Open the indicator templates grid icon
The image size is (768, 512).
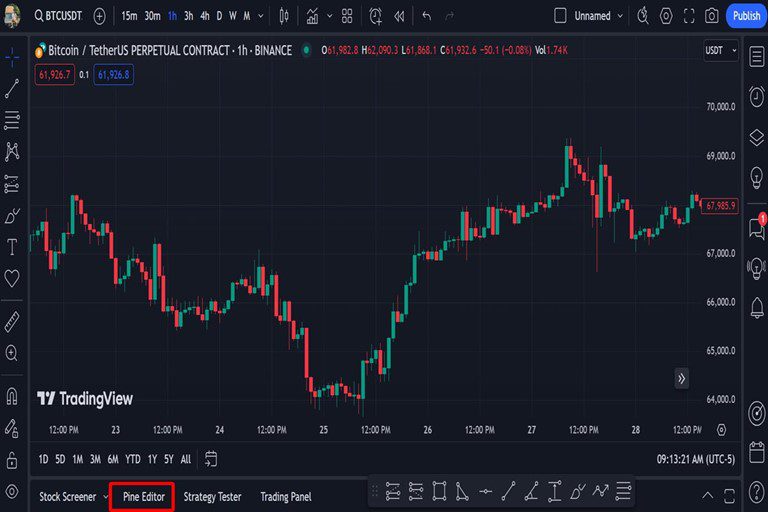pyautogui.click(x=347, y=16)
